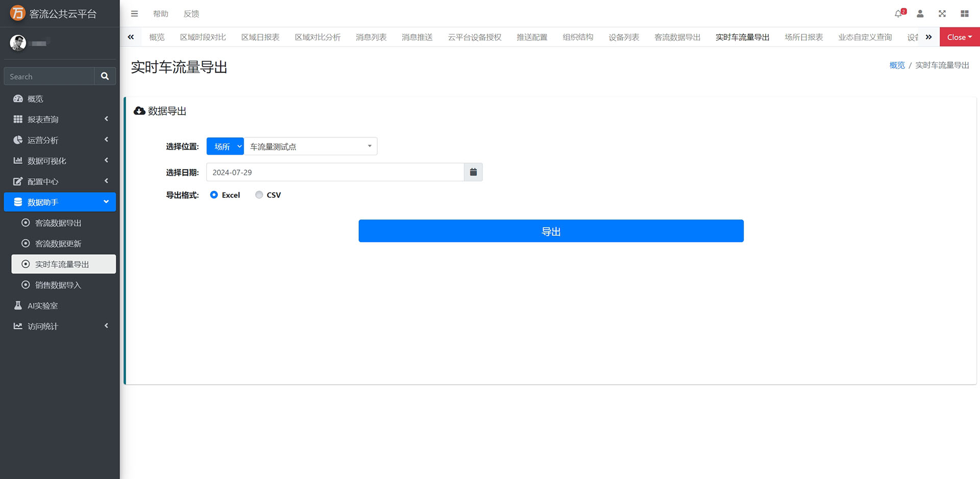The width and height of the screenshot is (980, 479).
Task: Expand the 访问统计 menu chevron
Action: [x=106, y=326]
